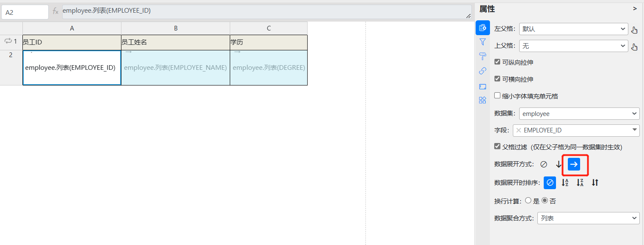This screenshot has width=644, height=245.
Task: Pick left parent cell with hand pointer
Action: [634, 30]
